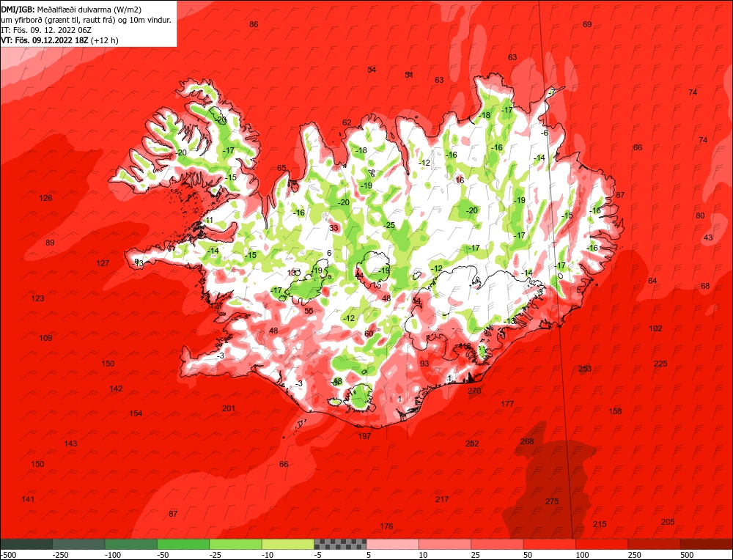Image resolution: width=733 pixels, height=560 pixels.
Task: Click the darkest green legend swatch between -500 and -250
Action: [26, 544]
